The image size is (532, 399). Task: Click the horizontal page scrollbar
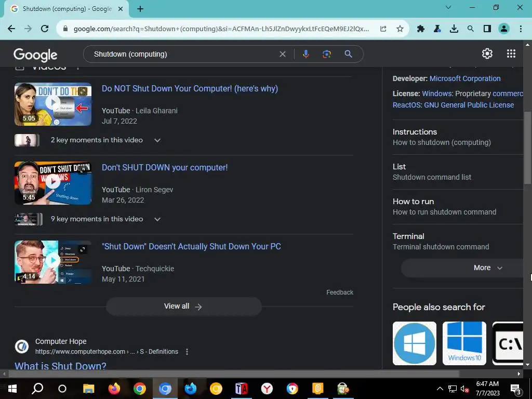233,374
